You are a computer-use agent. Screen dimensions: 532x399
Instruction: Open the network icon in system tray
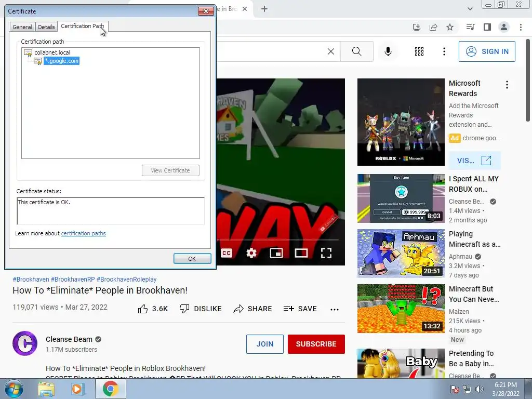click(467, 390)
